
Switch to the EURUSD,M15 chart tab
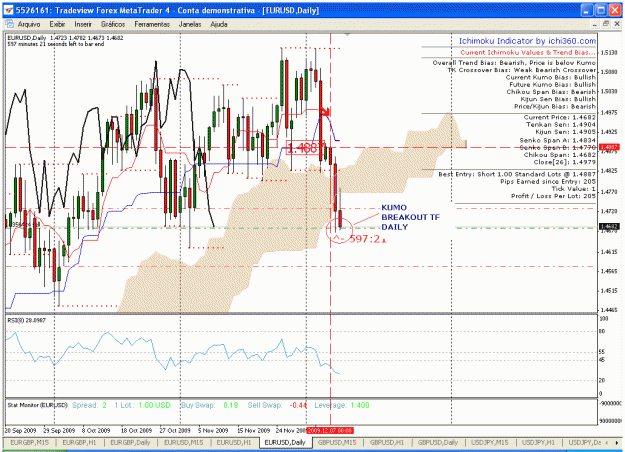(x=183, y=442)
